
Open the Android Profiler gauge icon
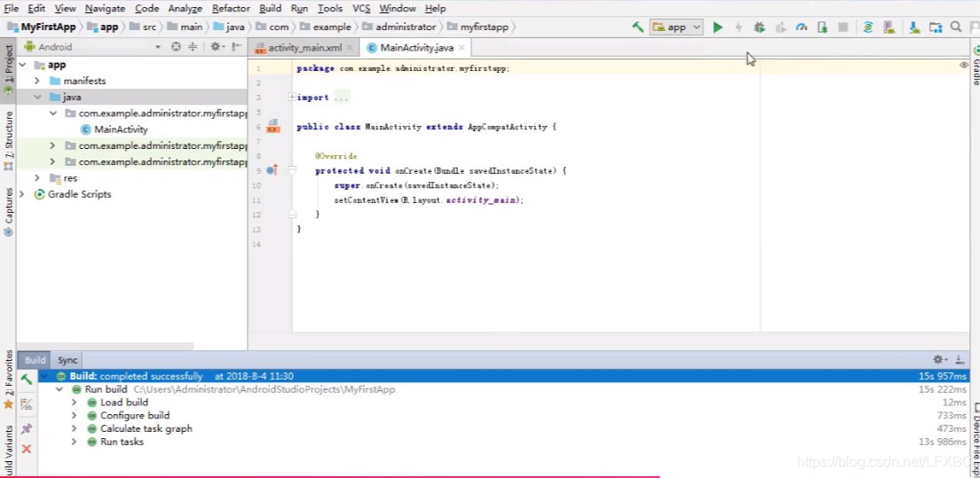coord(802,27)
